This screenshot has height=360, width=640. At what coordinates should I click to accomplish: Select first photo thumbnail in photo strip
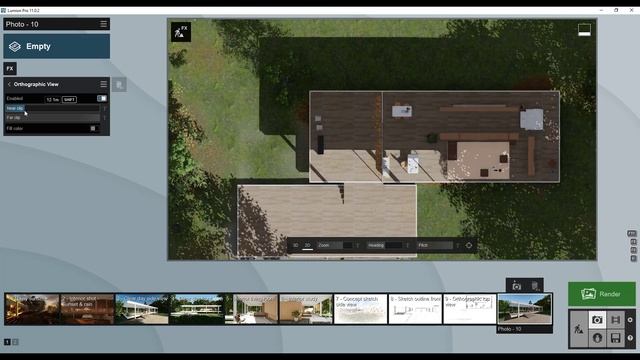pos(32,309)
